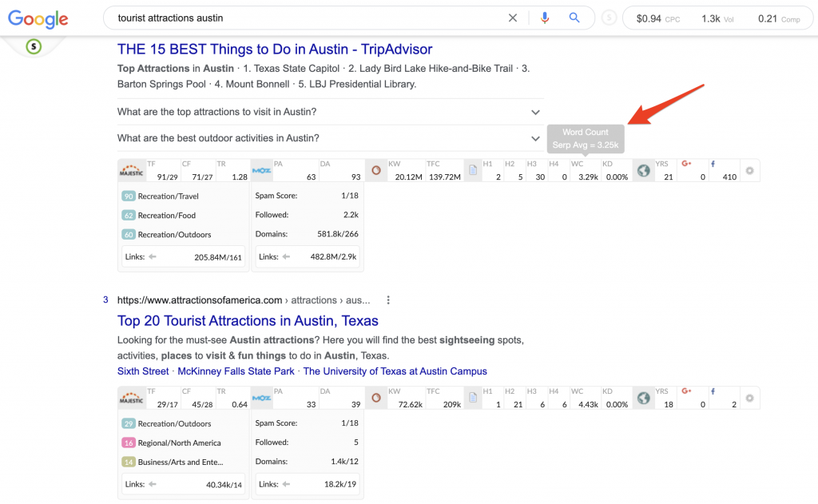Click the attractionsofamerica.com URL breadcrumb

(x=244, y=300)
